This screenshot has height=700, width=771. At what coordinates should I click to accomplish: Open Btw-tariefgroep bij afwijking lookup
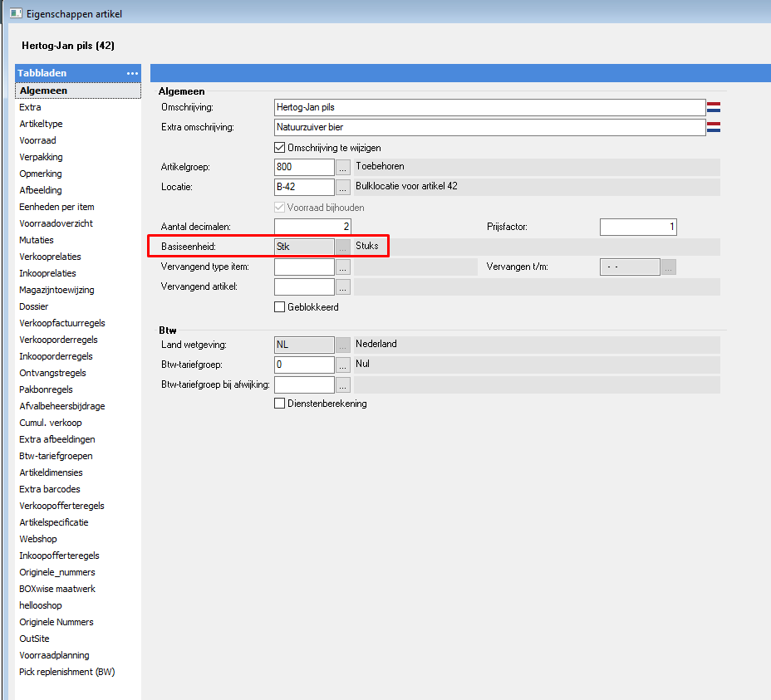[343, 384]
